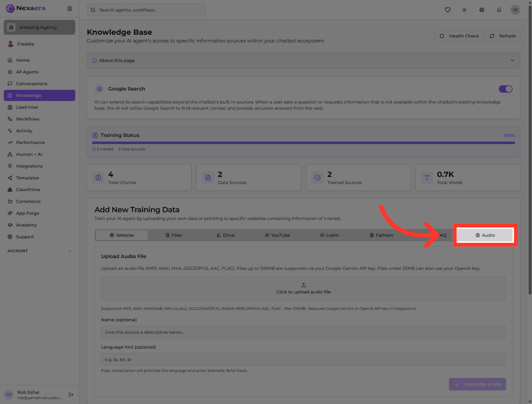Click the Total Words T icon
The height and width of the screenshot is (404, 532).
pyautogui.click(x=427, y=178)
